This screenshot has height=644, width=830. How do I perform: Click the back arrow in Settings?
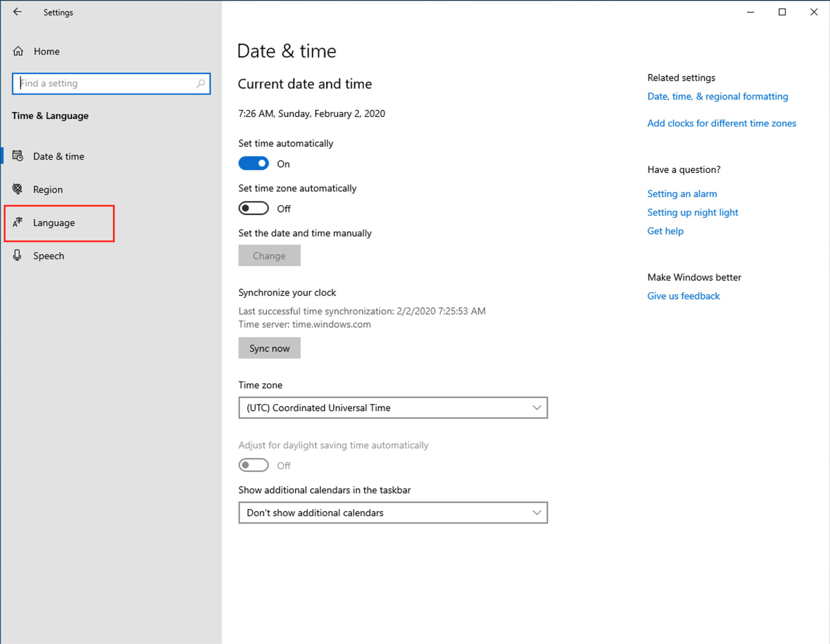(x=17, y=12)
